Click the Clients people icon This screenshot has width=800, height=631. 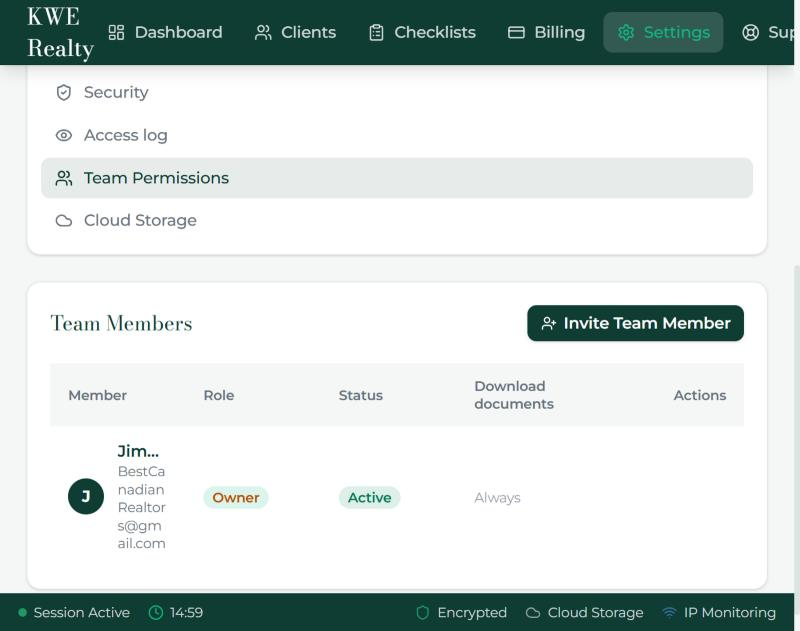coord(263,32)
